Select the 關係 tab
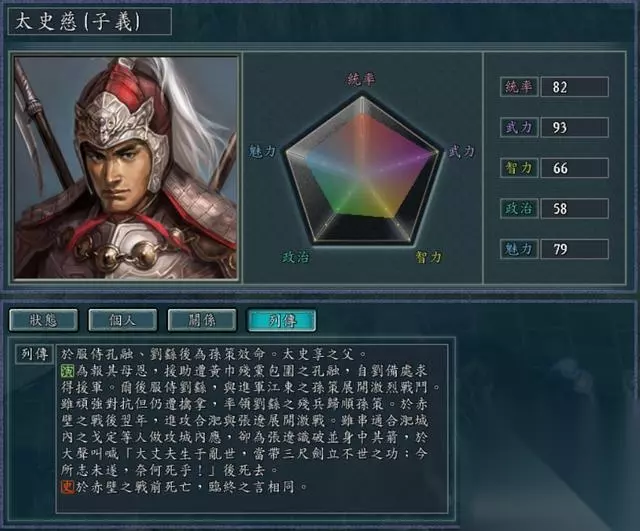The width and height of the screenshot is (640, 531). click(x=202, y=320)
